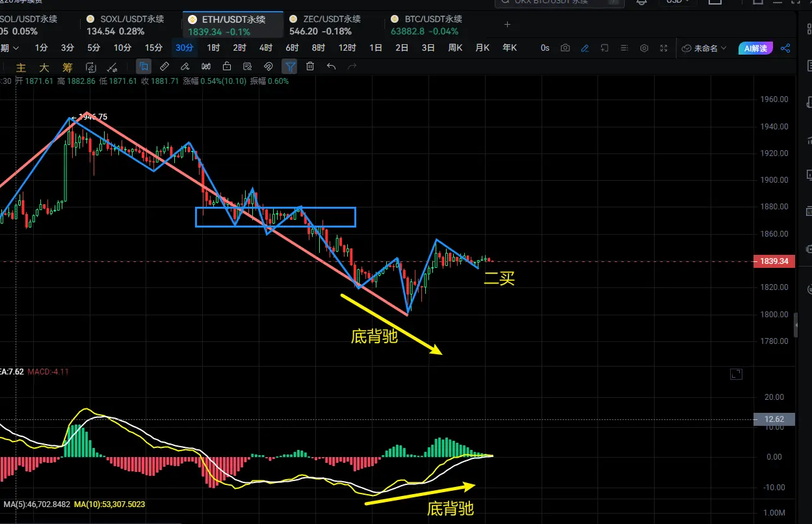Select the 8时 timeframe
The height and width of the screenshot is (524, 812).
click(x=318, y=48)
